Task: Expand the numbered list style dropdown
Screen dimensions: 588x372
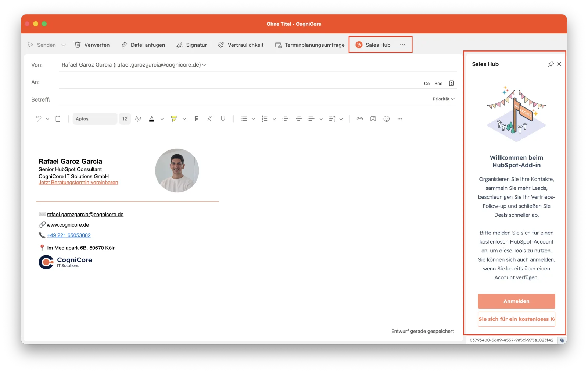Action: coord(274,119)
